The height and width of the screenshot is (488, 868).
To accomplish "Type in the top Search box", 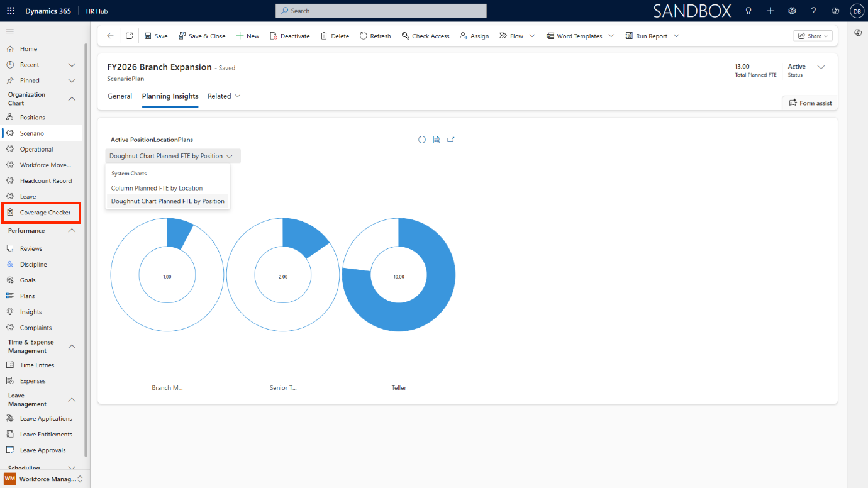I will tap(381, 11).
